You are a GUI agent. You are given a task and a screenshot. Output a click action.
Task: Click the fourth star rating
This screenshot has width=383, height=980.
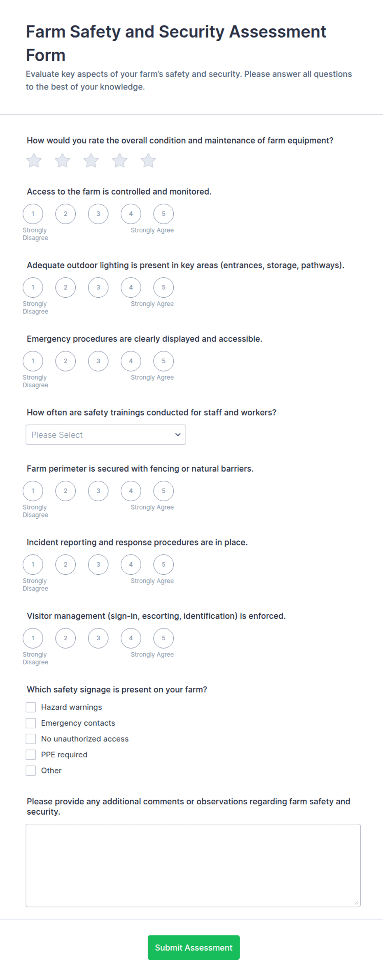[x=119, y=161]
